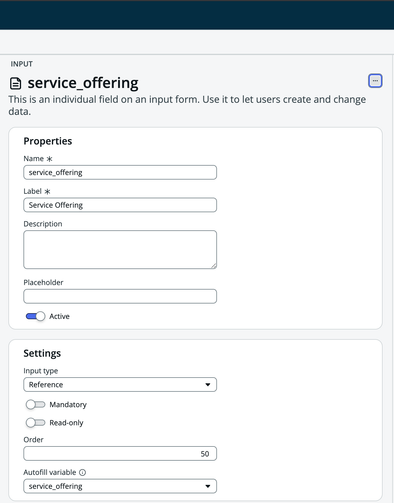
Task: Enable the Mandatory toggle
Action: point(35,405)
